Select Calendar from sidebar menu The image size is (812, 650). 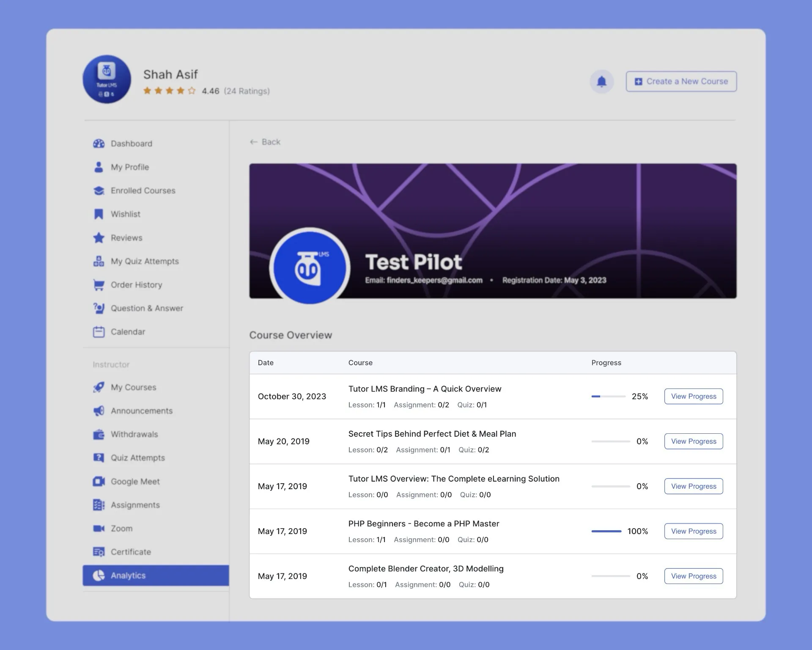[127, 331]
